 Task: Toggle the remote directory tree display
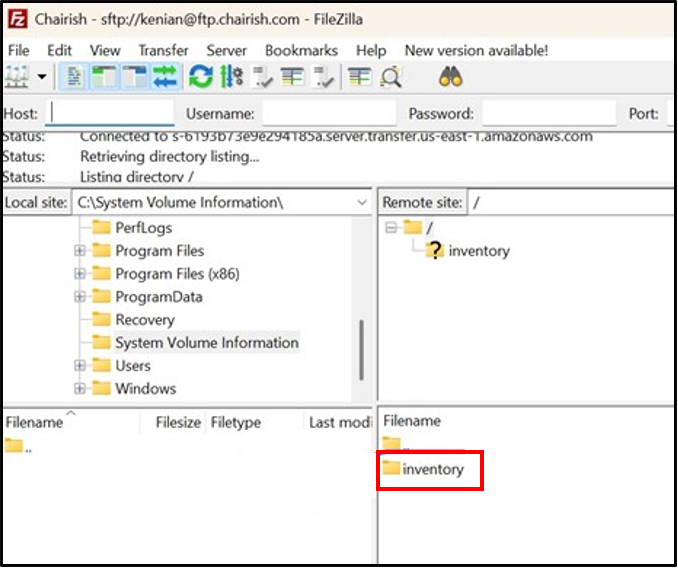click(x=134, y=78)
